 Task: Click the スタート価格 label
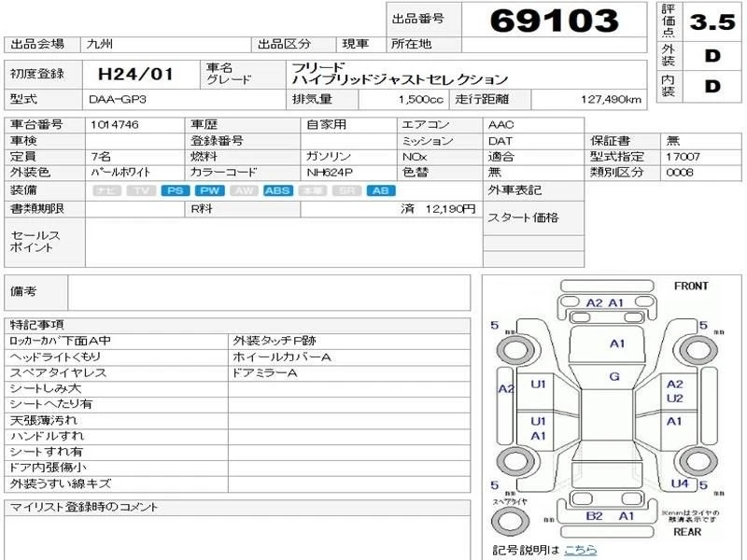523,218
